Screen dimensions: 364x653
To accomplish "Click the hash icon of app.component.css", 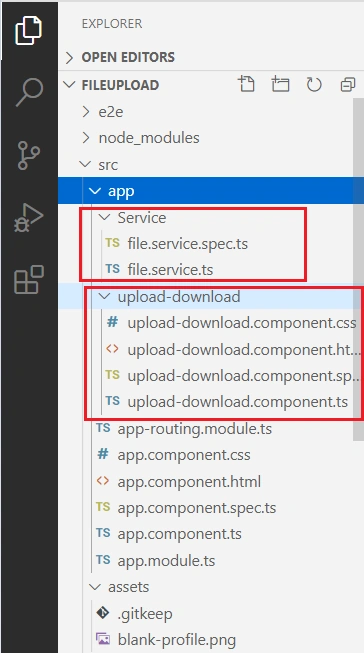I will click(103, 454).
